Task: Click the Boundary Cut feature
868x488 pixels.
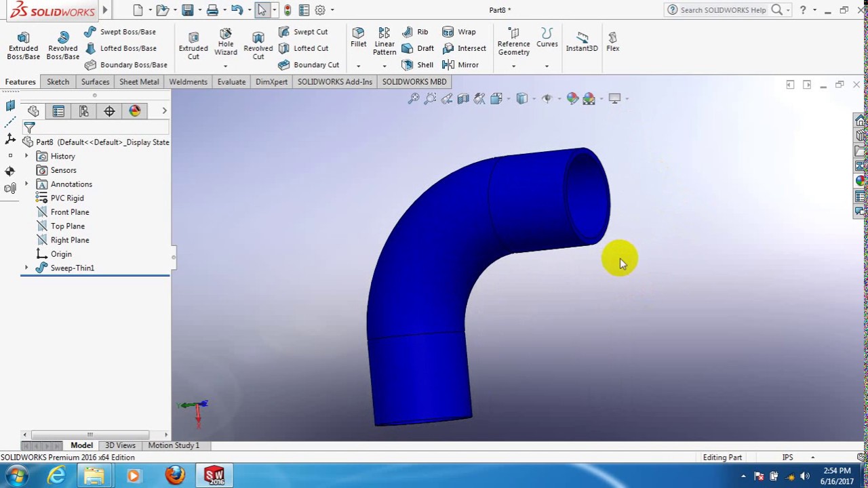Action: tap(308, 65)
